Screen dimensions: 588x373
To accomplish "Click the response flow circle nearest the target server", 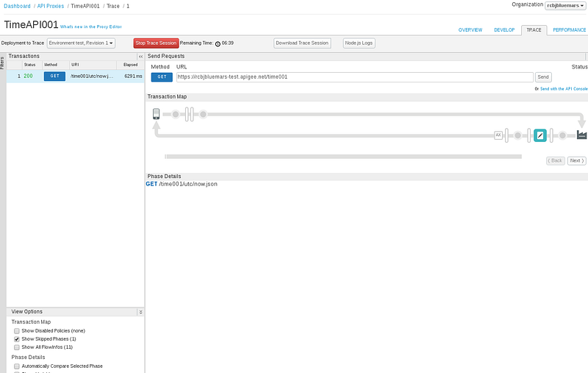I will coord(562,135).
